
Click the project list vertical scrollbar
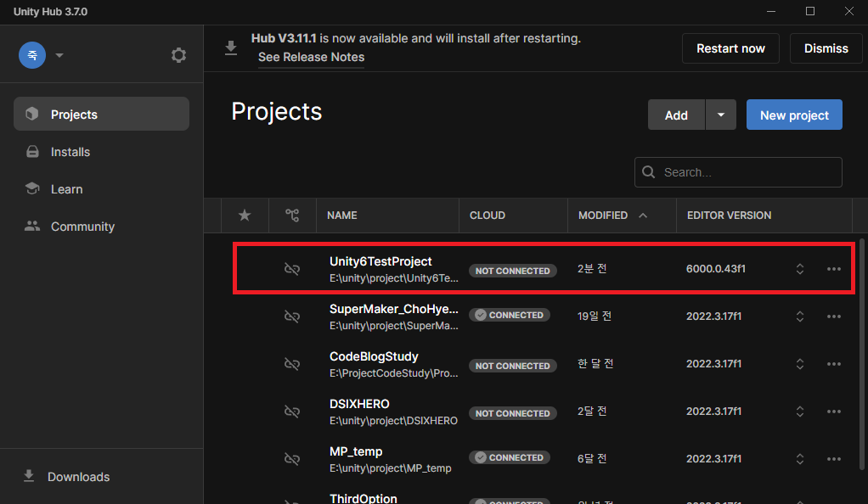point(861,354)
